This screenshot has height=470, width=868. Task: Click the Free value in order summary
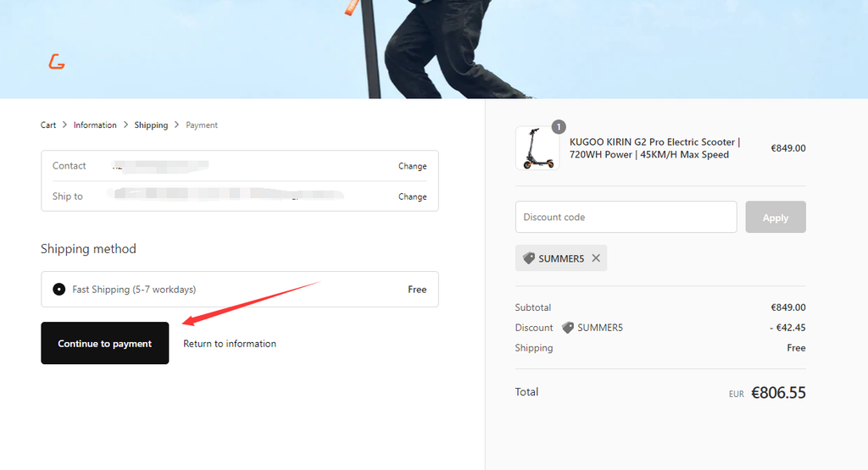796,348
